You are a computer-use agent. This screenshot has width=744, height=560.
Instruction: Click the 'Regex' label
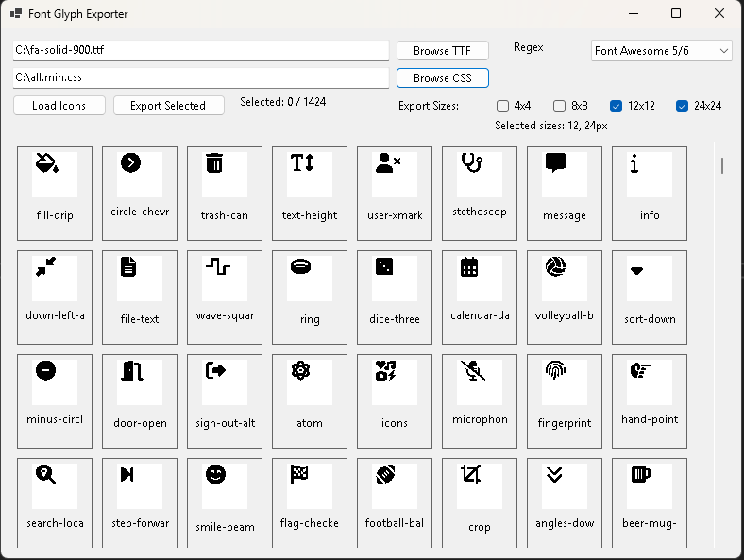pos(528,47)
